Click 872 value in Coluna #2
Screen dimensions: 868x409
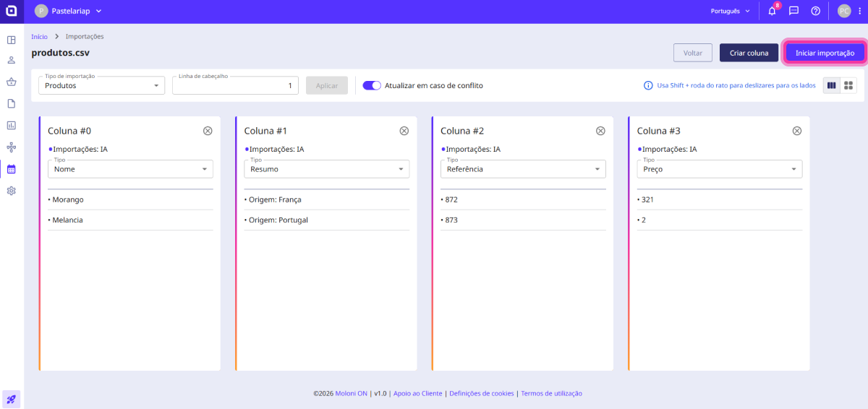[451, 199]
